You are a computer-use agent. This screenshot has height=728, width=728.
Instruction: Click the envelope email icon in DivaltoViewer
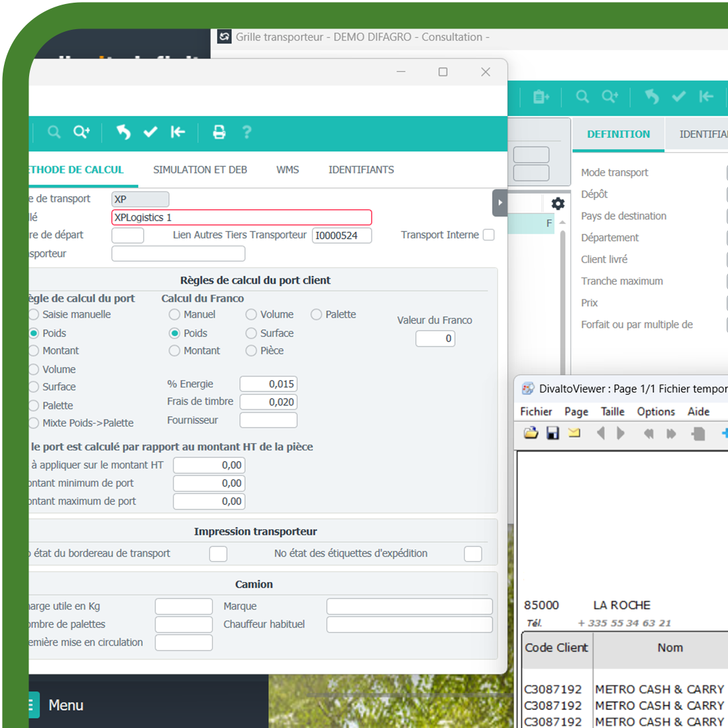tap(574, 433)
